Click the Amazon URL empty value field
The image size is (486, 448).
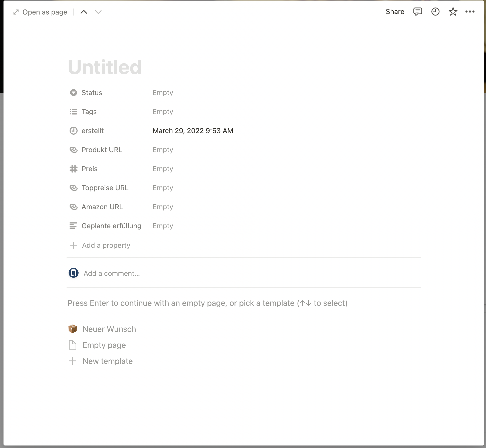click(x=163, y=207)
